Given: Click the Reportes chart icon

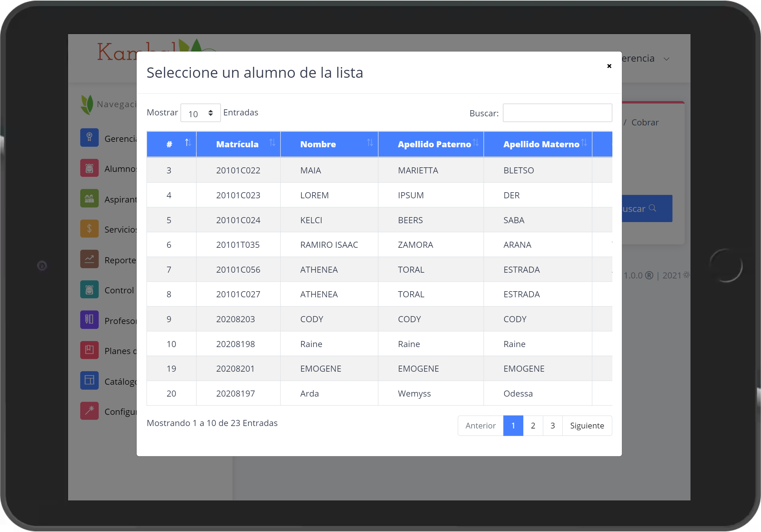Looking at the screenshot, I should [x=89, y=259].
